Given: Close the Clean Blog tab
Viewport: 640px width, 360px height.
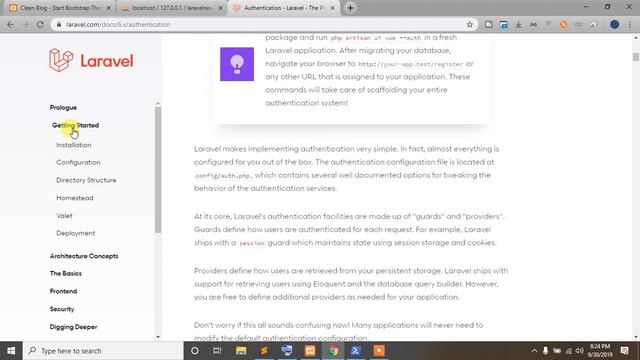Looking at the screenshot, I should pos(109,8).
